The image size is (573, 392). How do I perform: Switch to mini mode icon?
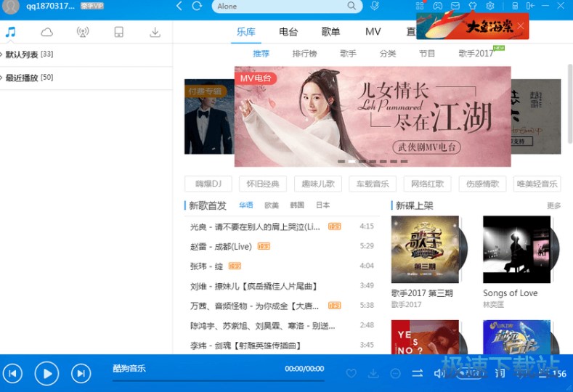point(514,6)
